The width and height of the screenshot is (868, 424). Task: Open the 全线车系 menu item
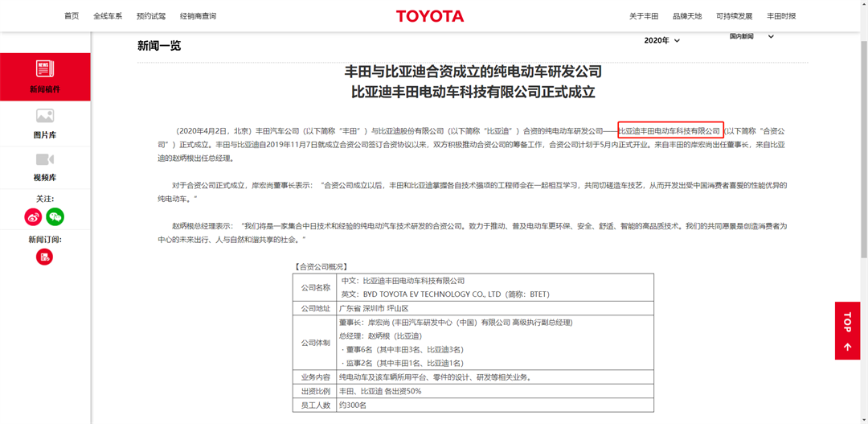click(x=108, y=16)
